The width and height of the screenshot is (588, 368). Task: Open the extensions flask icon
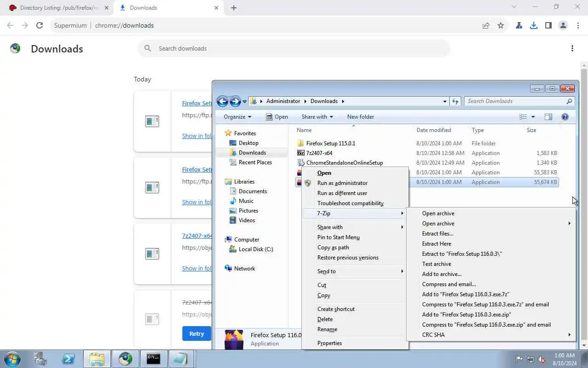pyautogui.click(x=519, y=25)
